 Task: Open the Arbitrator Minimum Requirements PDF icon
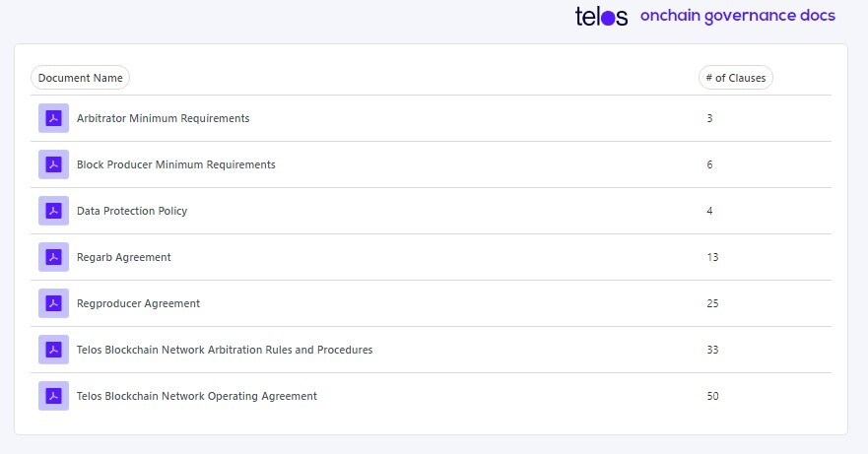coord(54,118)
